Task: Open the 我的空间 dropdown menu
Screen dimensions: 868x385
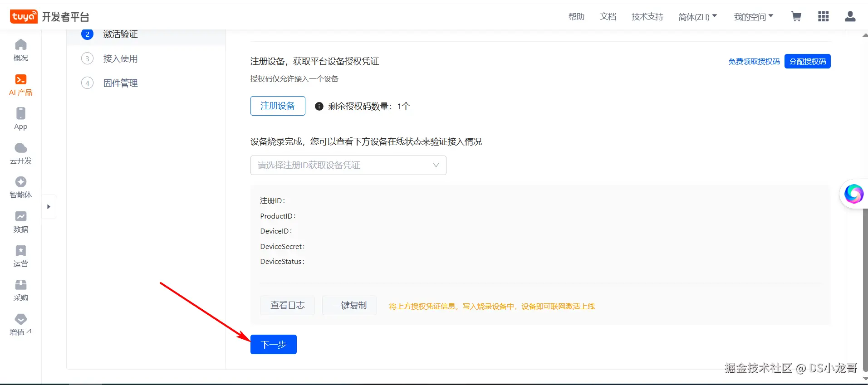Action: [x=753, y=17]
